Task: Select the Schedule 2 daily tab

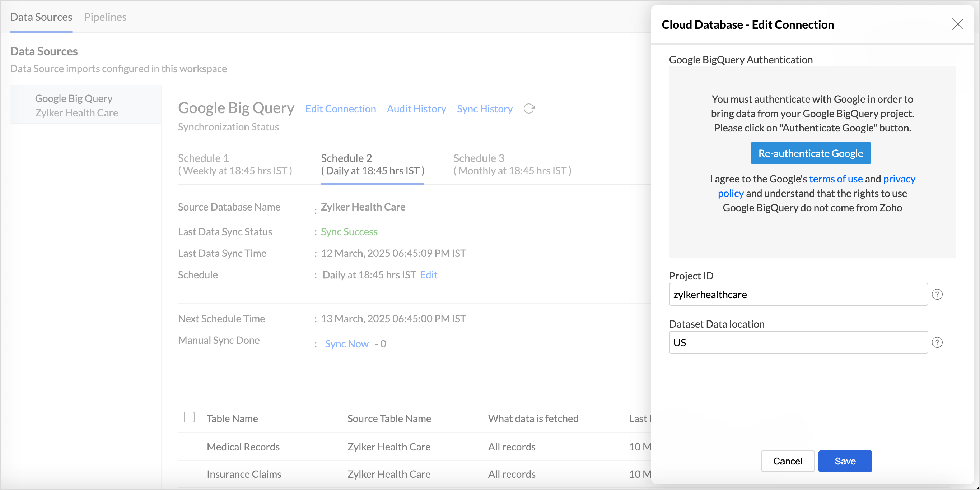Action: (x=373, y=164)
